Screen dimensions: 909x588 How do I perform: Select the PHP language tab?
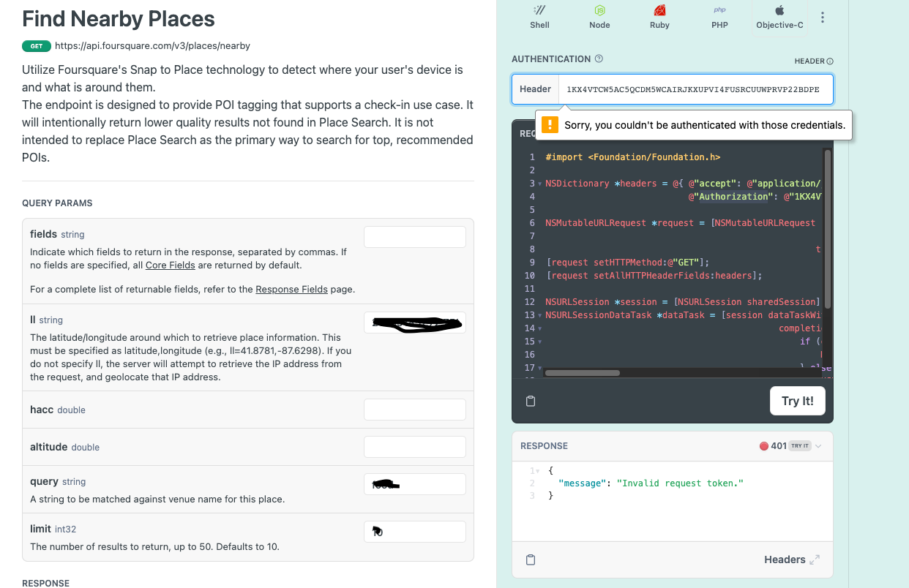click(x=719, y=17)
